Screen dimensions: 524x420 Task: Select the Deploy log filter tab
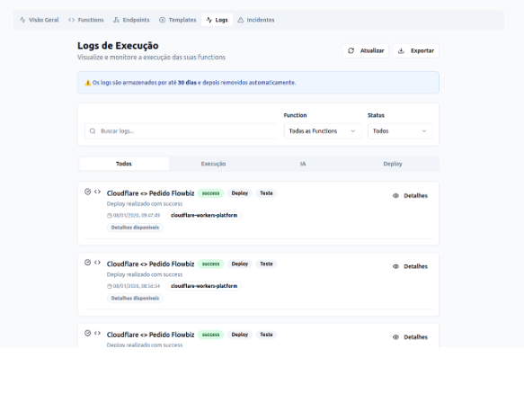(393, 164)
